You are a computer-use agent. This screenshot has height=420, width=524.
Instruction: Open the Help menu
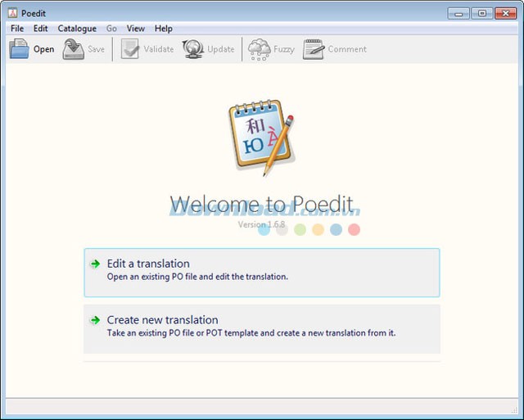pos(164,29)
